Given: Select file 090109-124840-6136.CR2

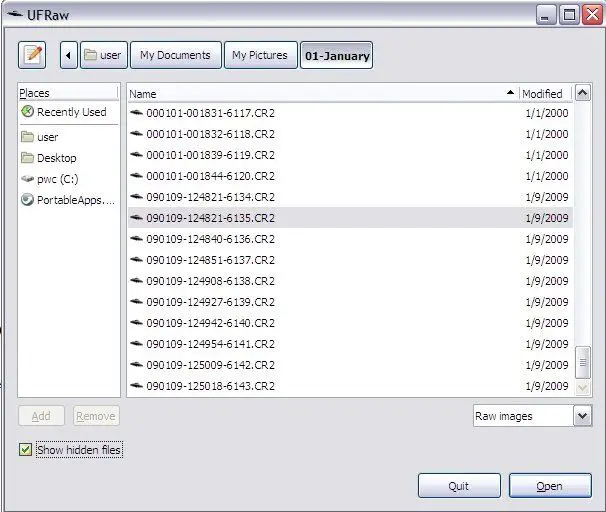Looking at the screenshot, I should [x=350, y=239].
